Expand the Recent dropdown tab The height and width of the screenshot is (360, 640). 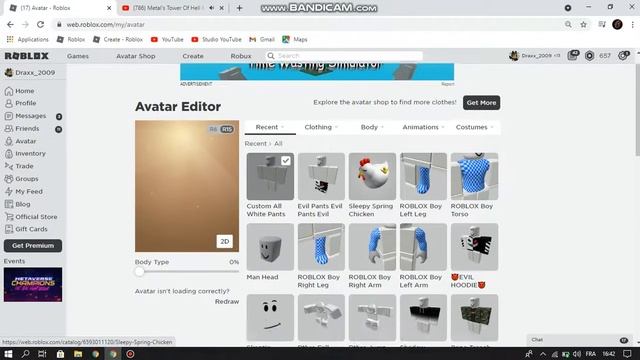(x=270, y=127)
